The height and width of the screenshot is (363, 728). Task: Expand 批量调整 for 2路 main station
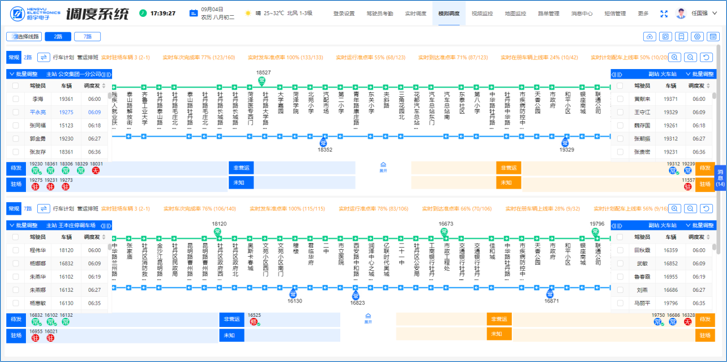(22, 74)
